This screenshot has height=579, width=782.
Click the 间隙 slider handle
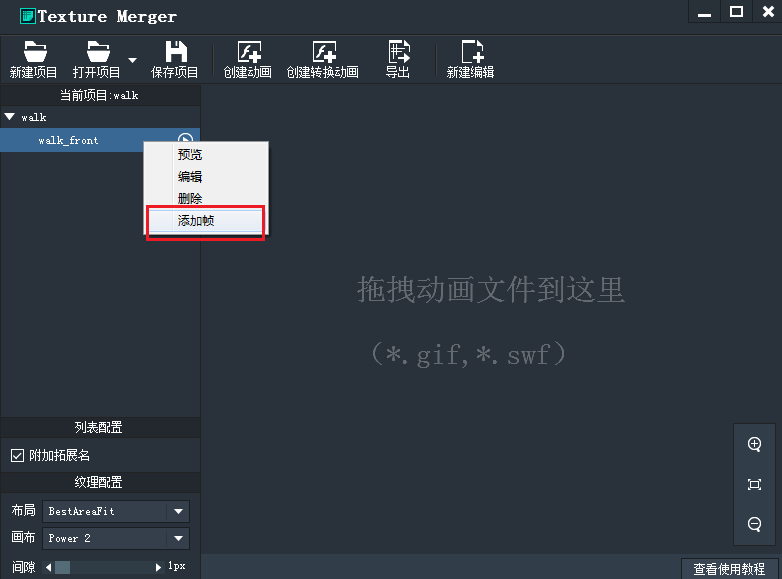[62, 567]
